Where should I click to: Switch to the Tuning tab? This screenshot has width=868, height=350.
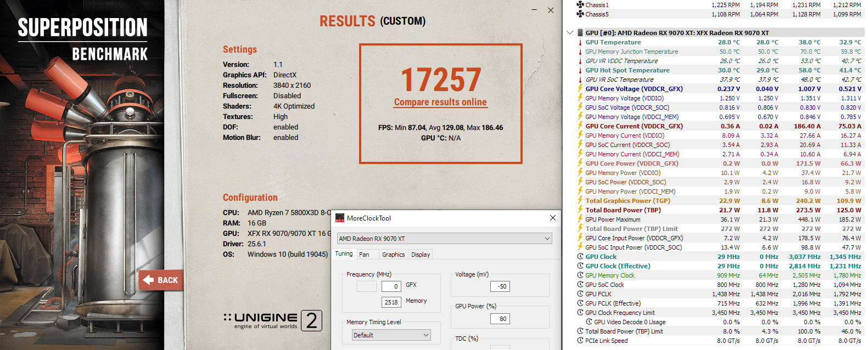(344, 254)
